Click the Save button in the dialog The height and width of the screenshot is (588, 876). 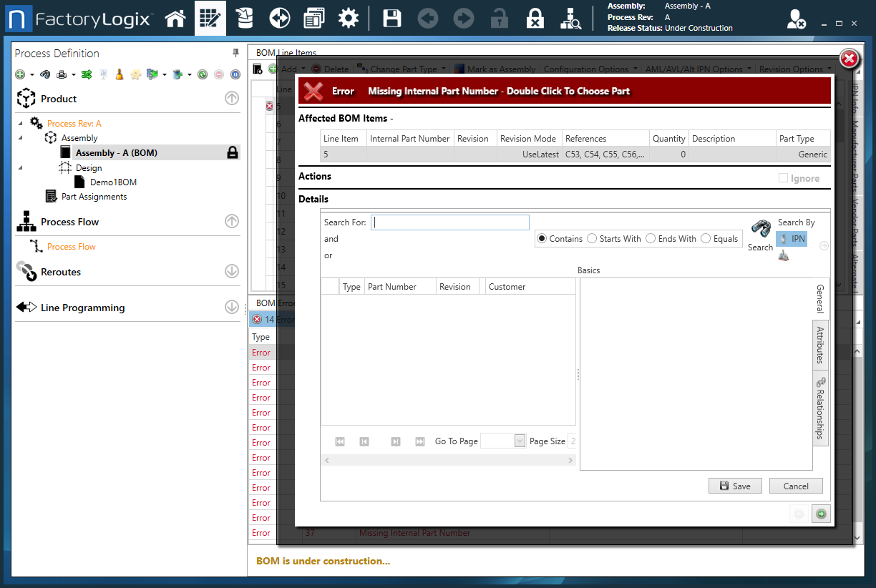pyautogui.click(x=735, y=486)
